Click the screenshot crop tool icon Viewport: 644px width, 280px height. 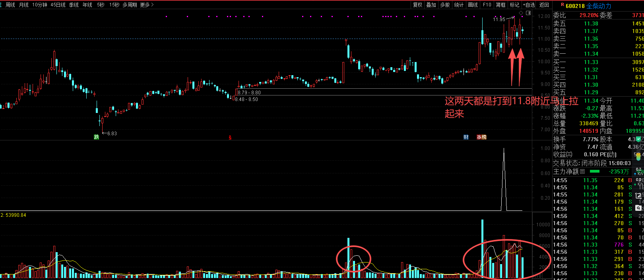[638, 196]
